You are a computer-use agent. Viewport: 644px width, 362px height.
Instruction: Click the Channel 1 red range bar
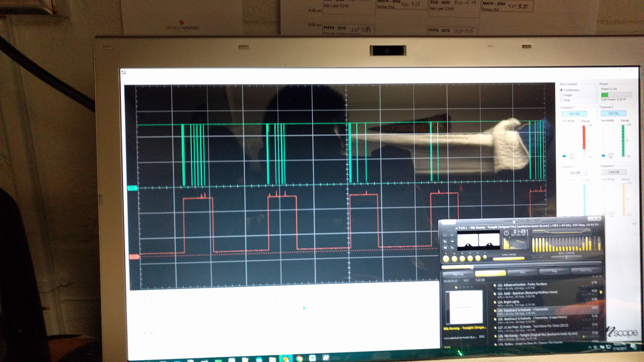(x=584, y=137)
